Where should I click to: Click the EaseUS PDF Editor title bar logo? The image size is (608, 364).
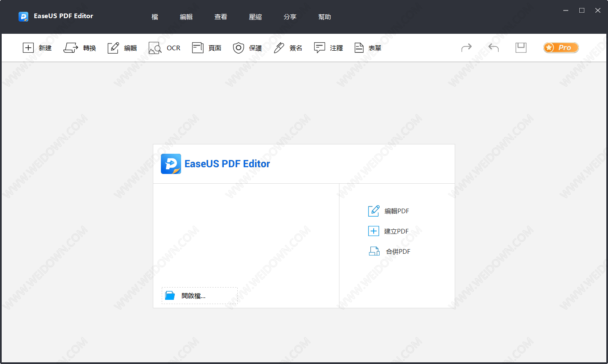pos(23,16)
